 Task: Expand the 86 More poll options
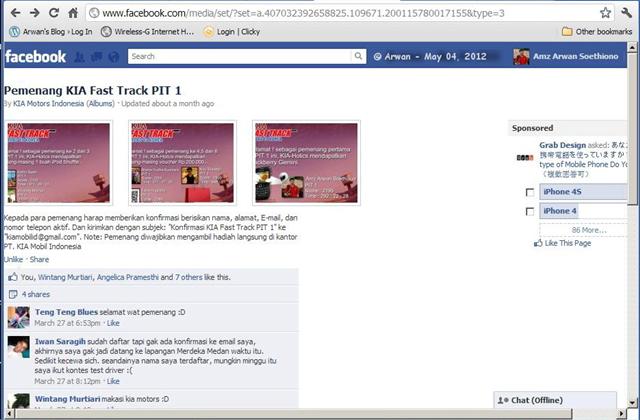[x=588, y=230]
